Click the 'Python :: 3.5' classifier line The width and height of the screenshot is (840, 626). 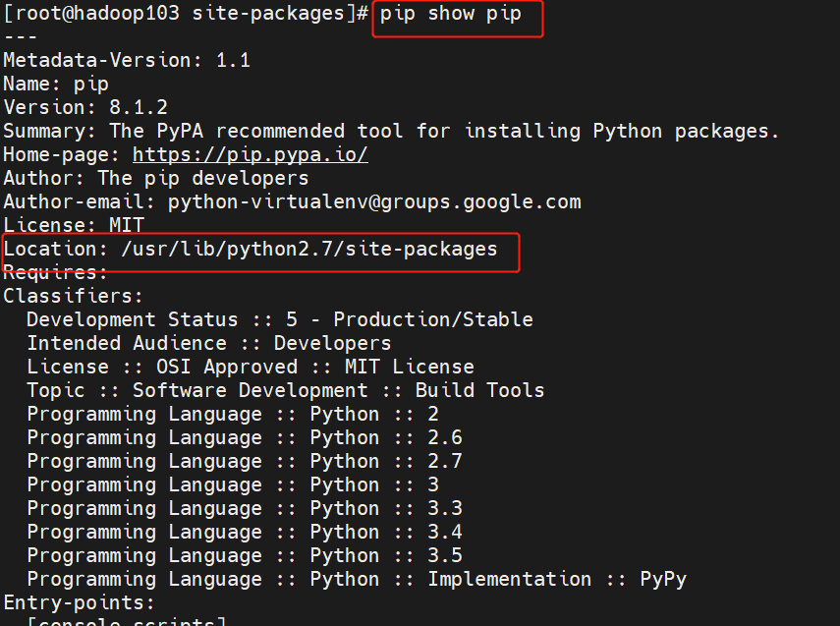[245, 555]
